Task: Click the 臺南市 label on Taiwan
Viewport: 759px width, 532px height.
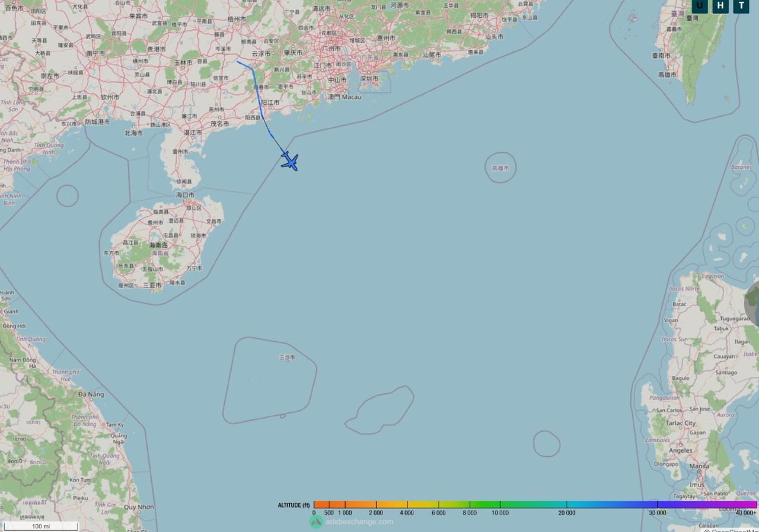Action: point(661,55)
